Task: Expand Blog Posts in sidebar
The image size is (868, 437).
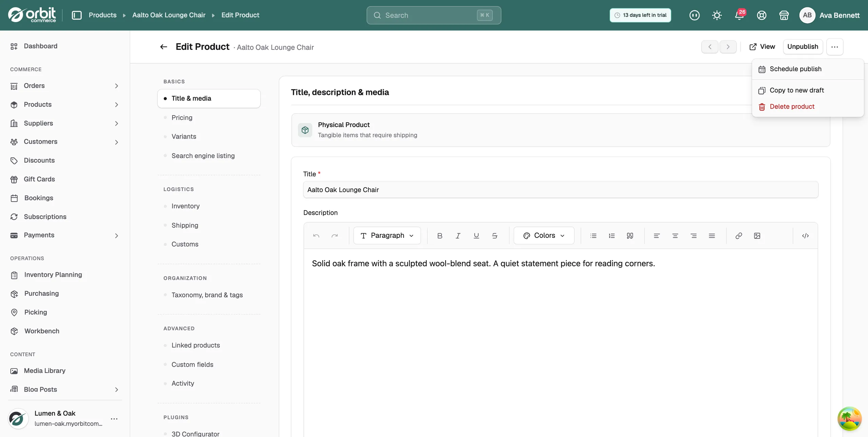Action: point(116,390)
